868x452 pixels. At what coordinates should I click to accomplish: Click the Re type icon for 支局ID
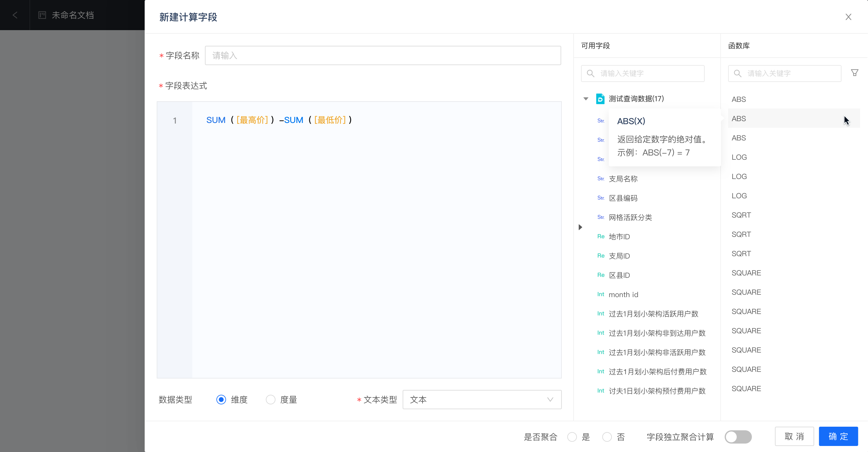click(x=601, y=256)
